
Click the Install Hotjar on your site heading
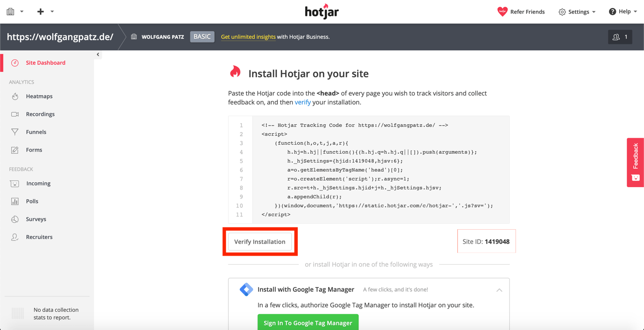(x=308, y=74)
